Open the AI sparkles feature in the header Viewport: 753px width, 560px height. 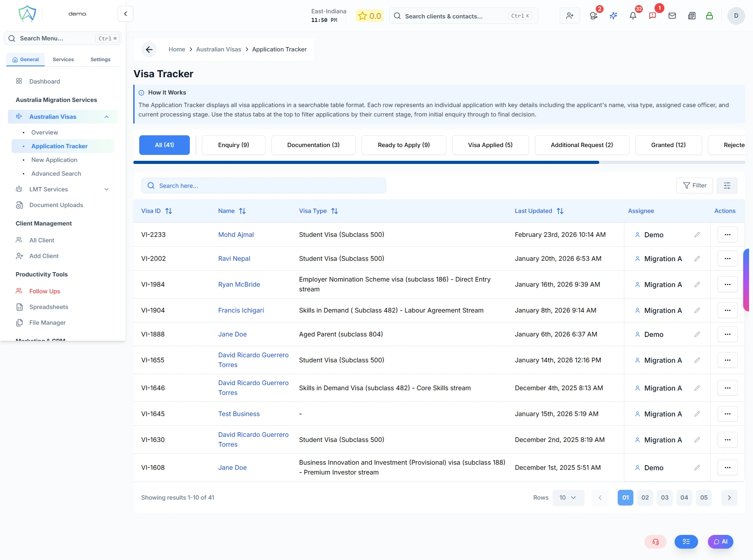[x=613, y=16]
